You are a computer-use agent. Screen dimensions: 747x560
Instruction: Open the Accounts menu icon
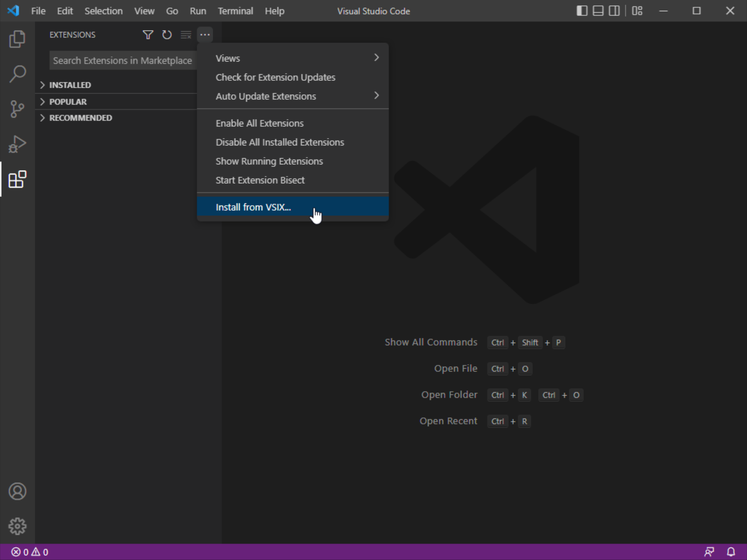pyautogui.click(x=17, y=491)
